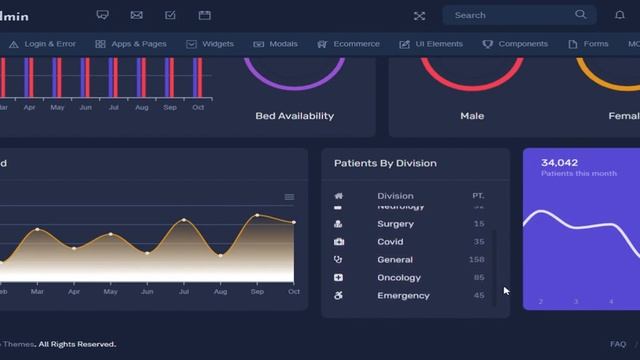Open the Apps & Pages menu

[x=131, y=44]
